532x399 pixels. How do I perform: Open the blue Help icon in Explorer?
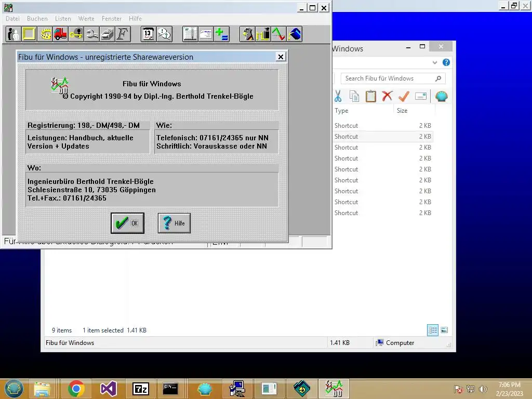point(446,62)
